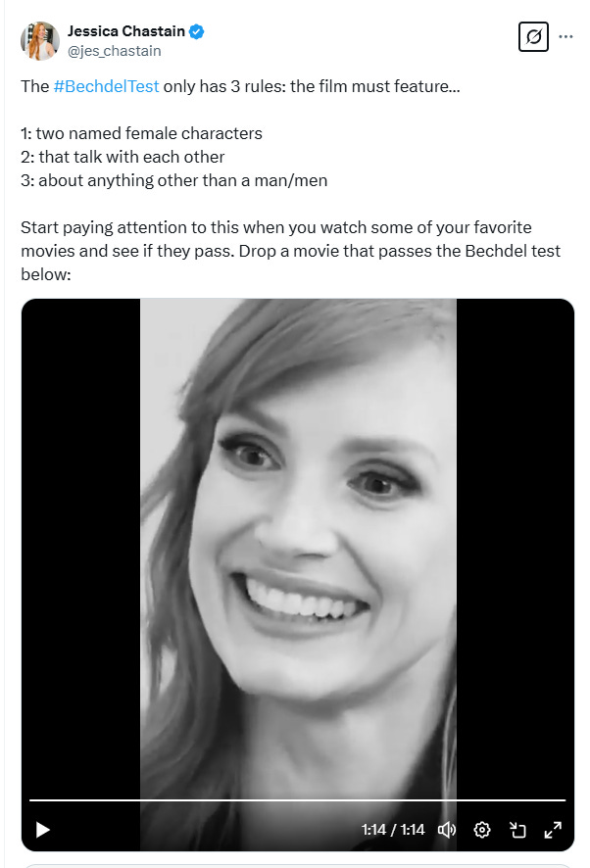Click the 1:14 / 1:14 time display
The height and width of the screenshot is (868, 590).
point(393,829)
